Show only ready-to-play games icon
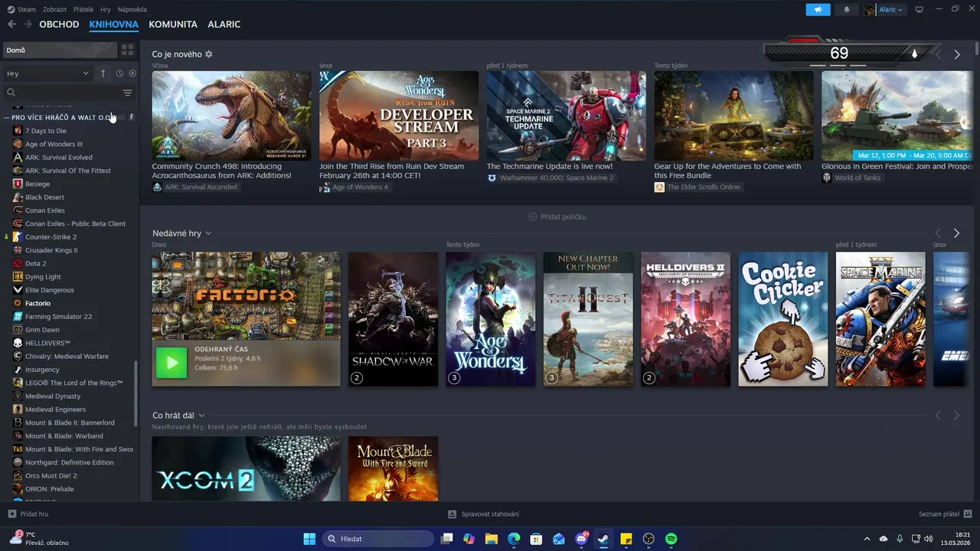 click(132, 73)
